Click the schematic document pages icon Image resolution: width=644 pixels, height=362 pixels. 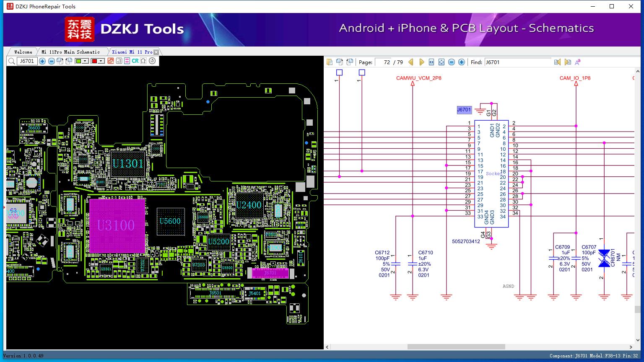(330, 62)
